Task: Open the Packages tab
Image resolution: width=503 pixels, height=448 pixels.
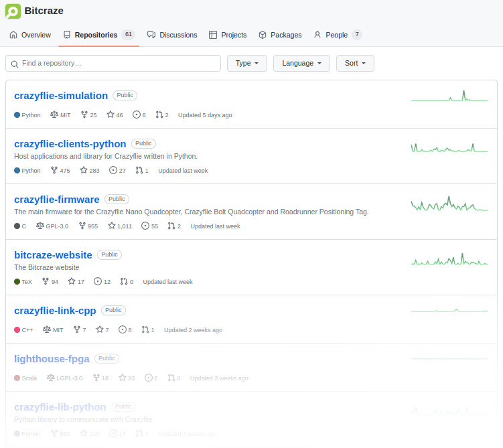Action: [280, 35]
